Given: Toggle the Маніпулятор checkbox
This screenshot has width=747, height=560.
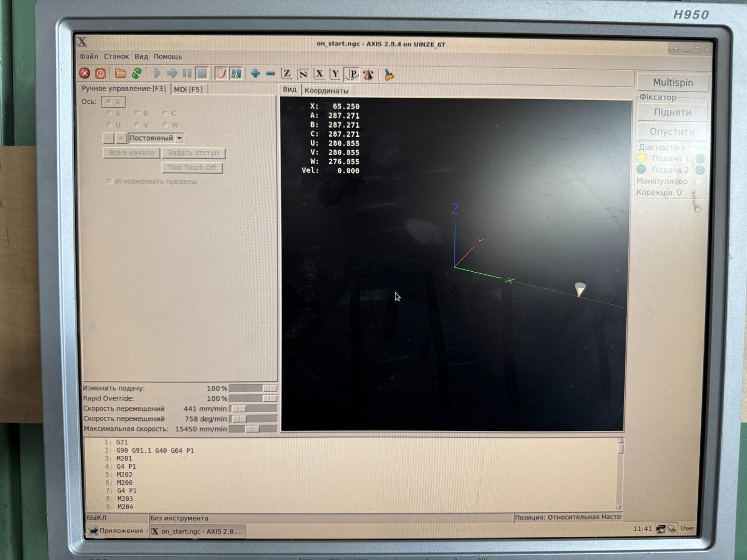Looking at the screenshot, I should (x=698, y=181).
